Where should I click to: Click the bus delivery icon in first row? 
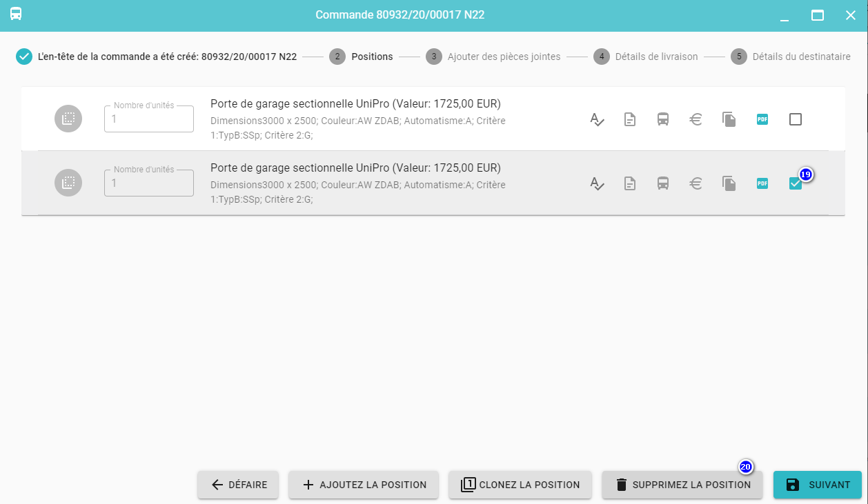coord(663,119)
